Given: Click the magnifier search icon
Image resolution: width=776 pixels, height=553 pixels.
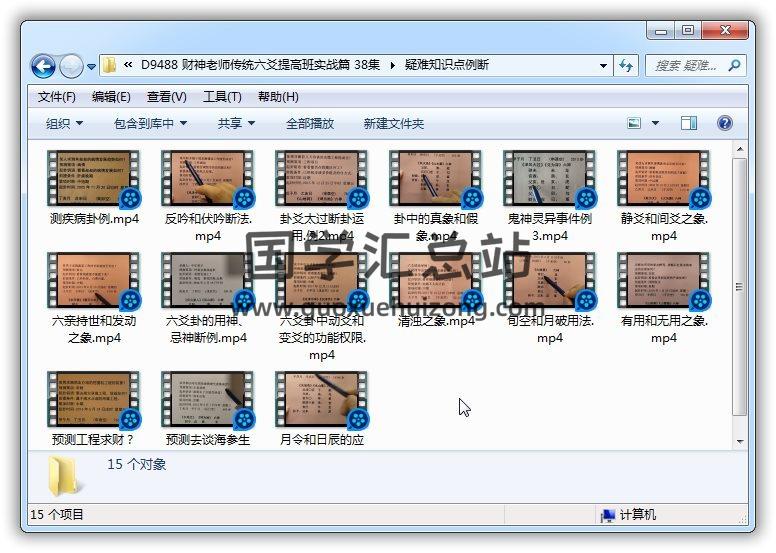Looking at the screenshot, I should point(735,65).
